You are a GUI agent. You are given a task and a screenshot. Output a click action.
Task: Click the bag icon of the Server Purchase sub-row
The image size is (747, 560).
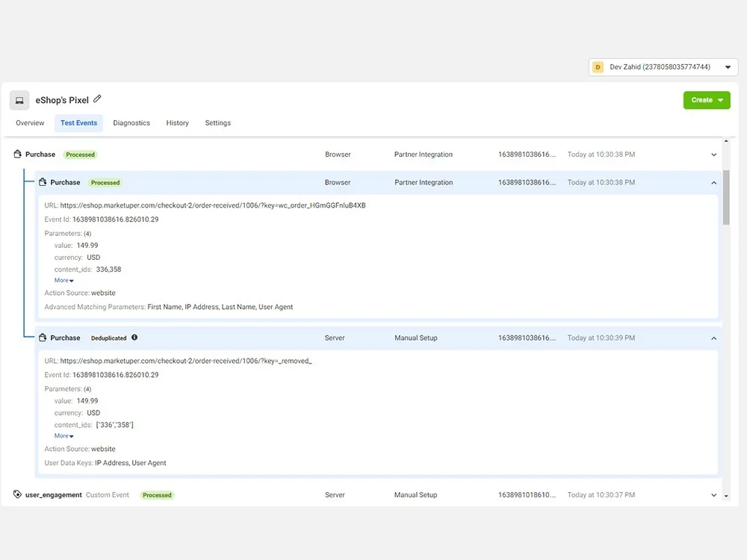(x=43, y=337)
